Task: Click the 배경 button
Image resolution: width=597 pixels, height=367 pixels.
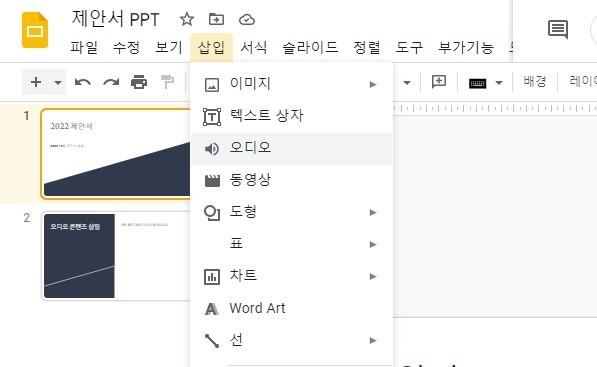Action: pos(535,81)
